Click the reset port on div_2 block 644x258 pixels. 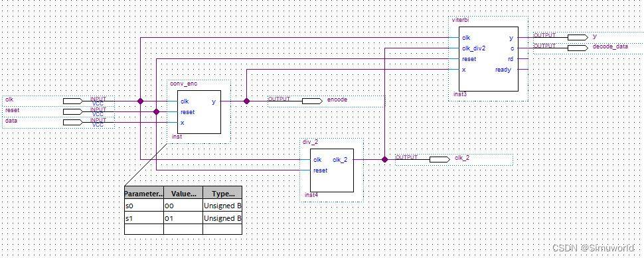[x=321, y=170]
